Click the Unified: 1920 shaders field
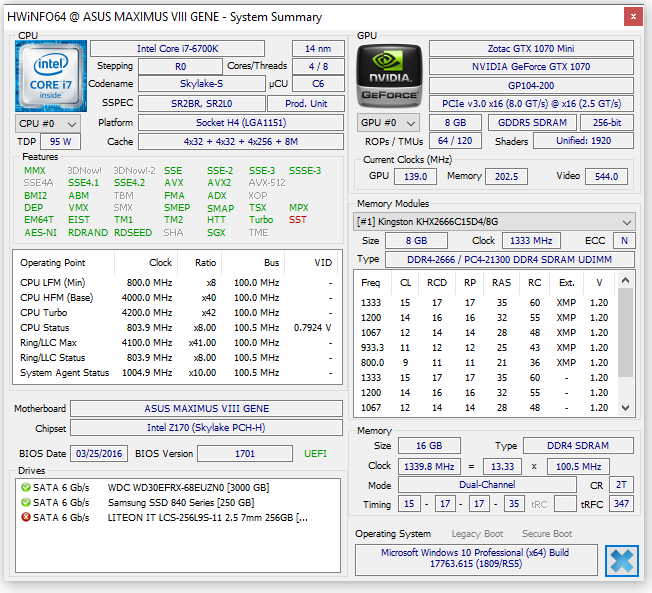Image resolution: width=652 pixels, height=593 pixels. (584, 141)
